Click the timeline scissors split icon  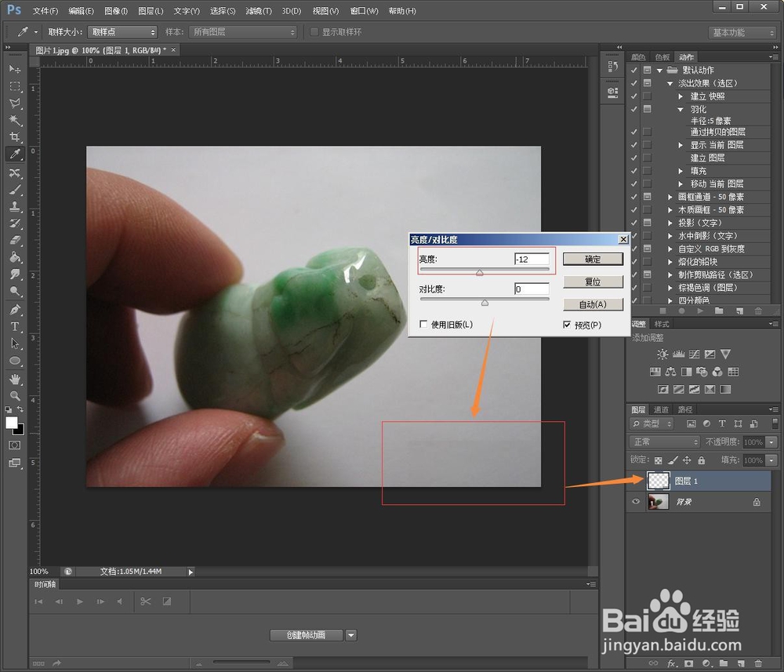pos(146,601)
